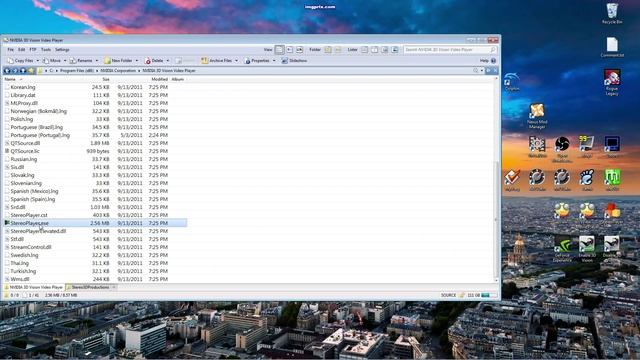This screenshot has height=360, width=640.
Task: Click the Copy Files toolbar button
Action: tap(20, 60)
